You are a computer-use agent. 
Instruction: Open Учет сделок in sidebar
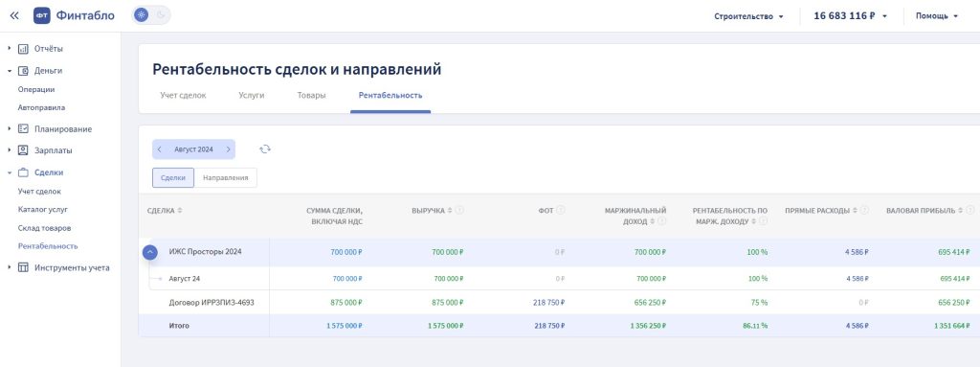[x=39, y=192]
